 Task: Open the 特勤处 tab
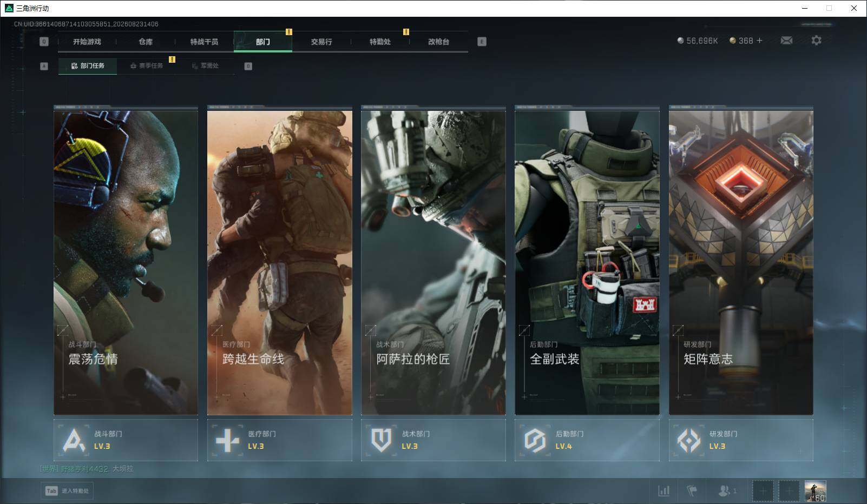(380, 42)
